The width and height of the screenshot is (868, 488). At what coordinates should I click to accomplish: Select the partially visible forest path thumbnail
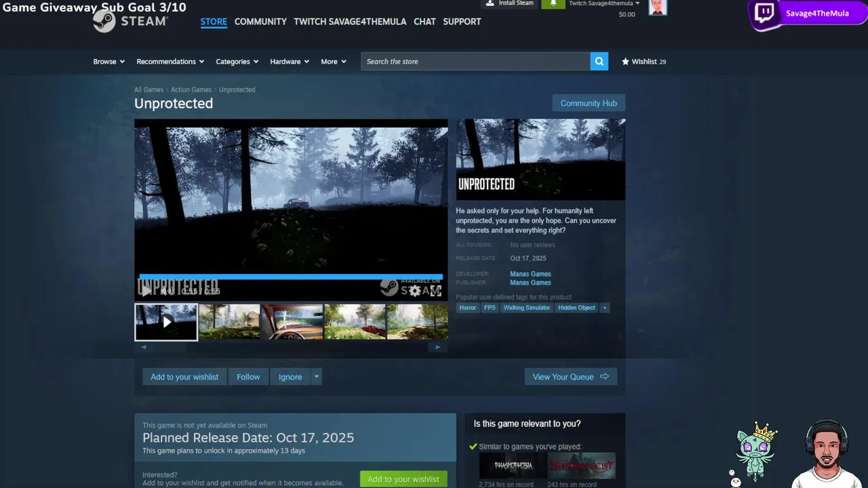(x=418, y=322)
